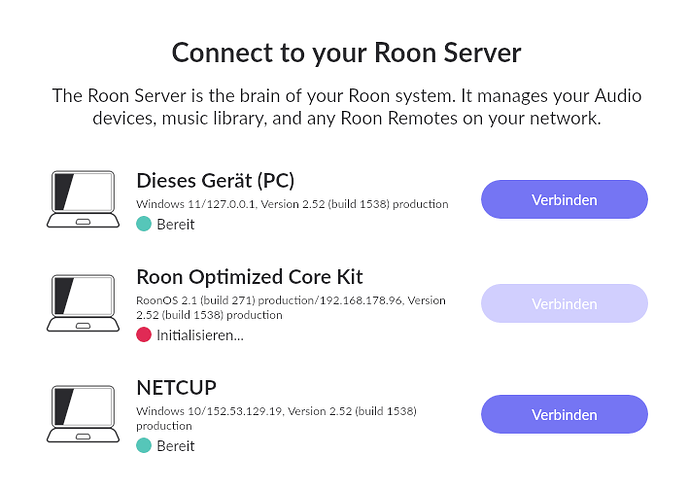Click the Roon Optimized Core Kit laptop icon
This screenshot has width=690, height=490.
click(x=83, y=303)
